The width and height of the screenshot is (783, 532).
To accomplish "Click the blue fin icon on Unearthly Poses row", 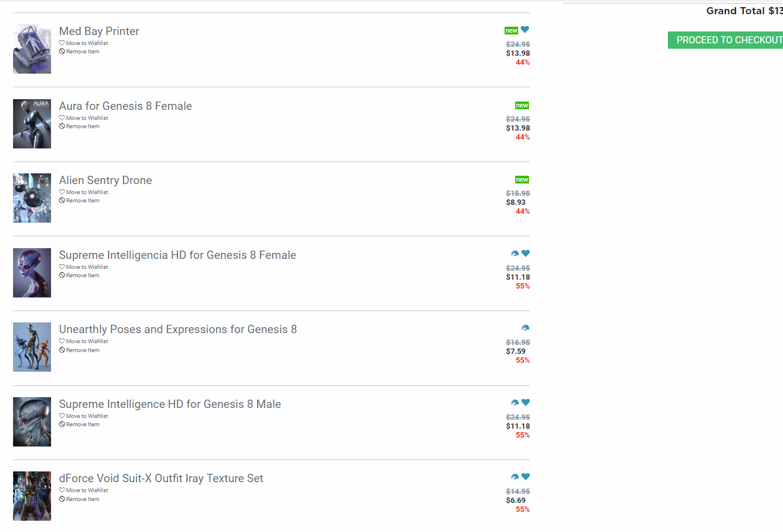I will 525,328.
